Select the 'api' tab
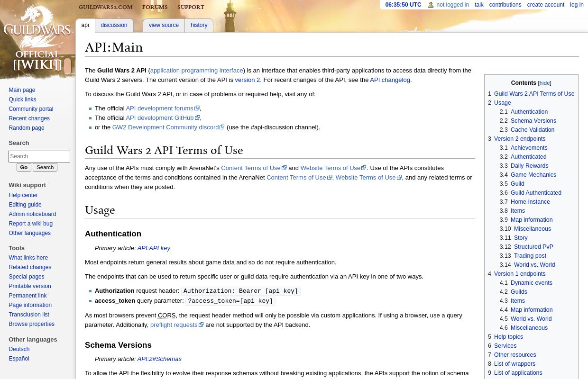This screenshot has height=379, width=588. click(85, 25)
